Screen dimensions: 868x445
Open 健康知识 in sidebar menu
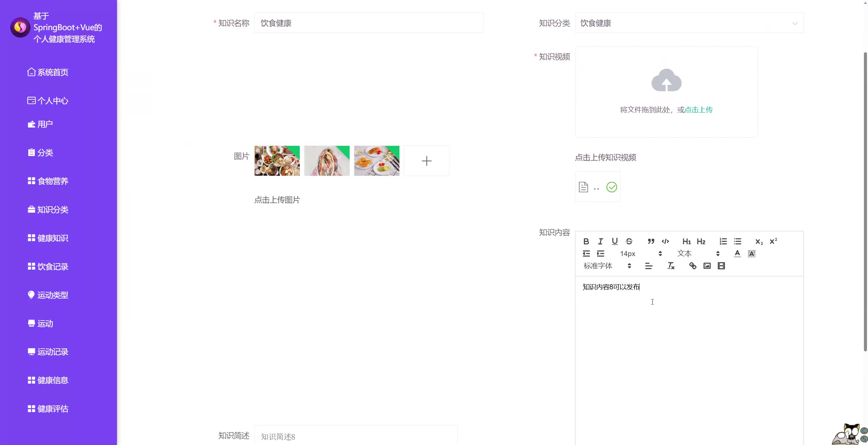click(53, 238)
